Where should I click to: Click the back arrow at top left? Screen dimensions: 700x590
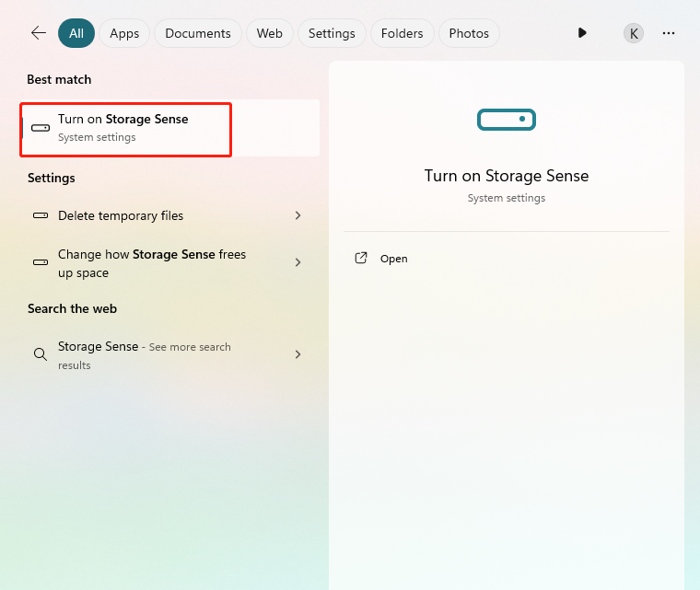pos(38,33)
